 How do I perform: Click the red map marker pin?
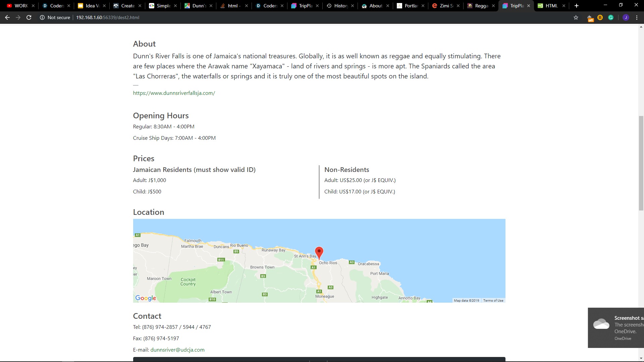tap(319, 252)
